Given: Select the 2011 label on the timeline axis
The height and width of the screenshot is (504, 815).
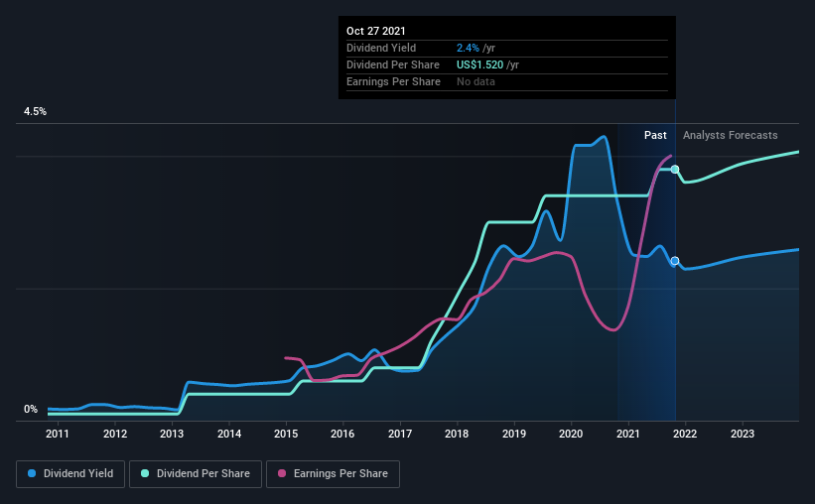Looking at the screenshot, I should 58,434.
